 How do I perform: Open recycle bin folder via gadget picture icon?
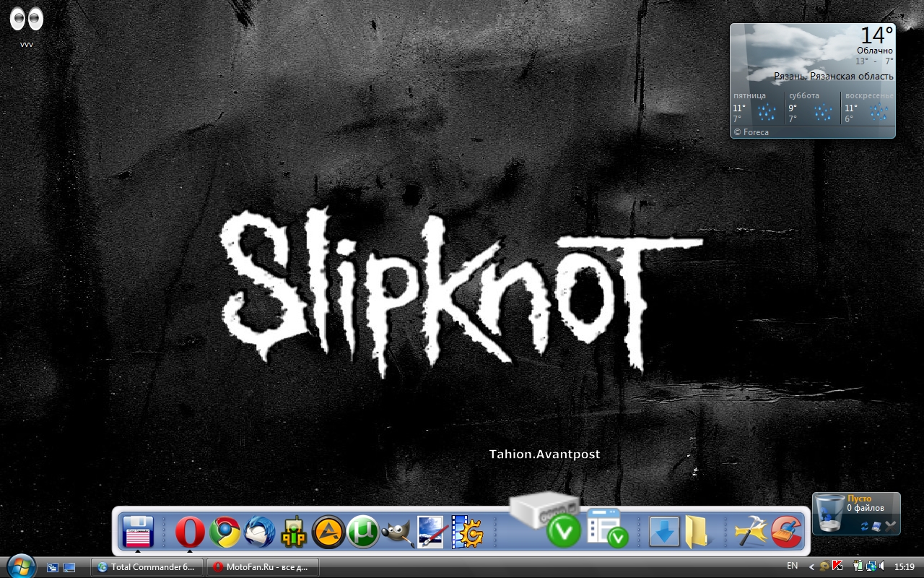click(x=876, y=527)
